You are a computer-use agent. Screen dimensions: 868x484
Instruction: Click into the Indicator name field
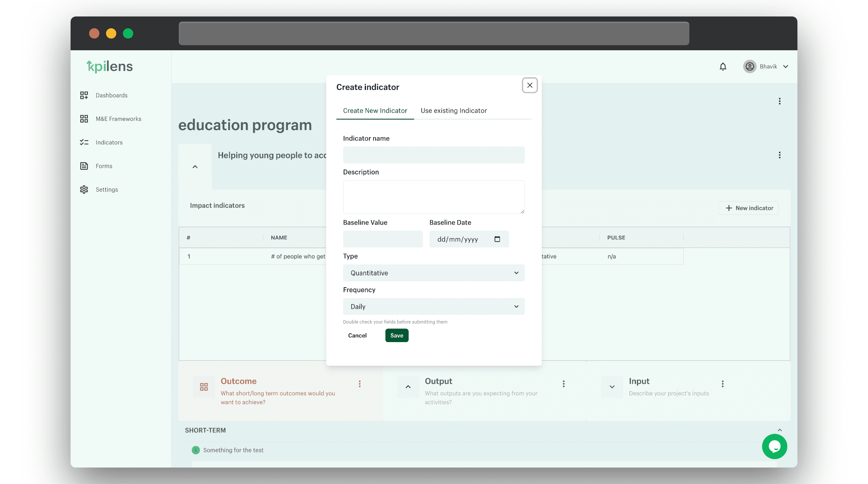point(434,155)
